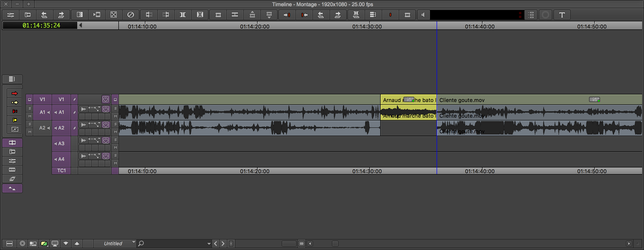Toggle the Link Selection button in side palette
The width and height of the screenshot is (644, 250).
(x=12, y=143)
